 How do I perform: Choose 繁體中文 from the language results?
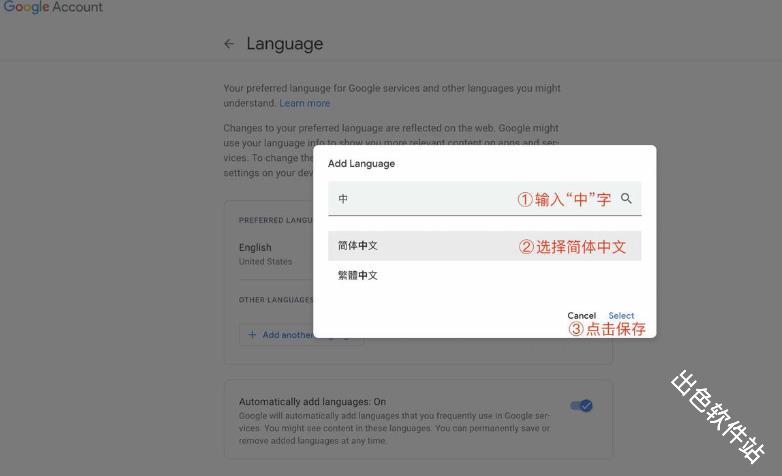pos(358,276)
